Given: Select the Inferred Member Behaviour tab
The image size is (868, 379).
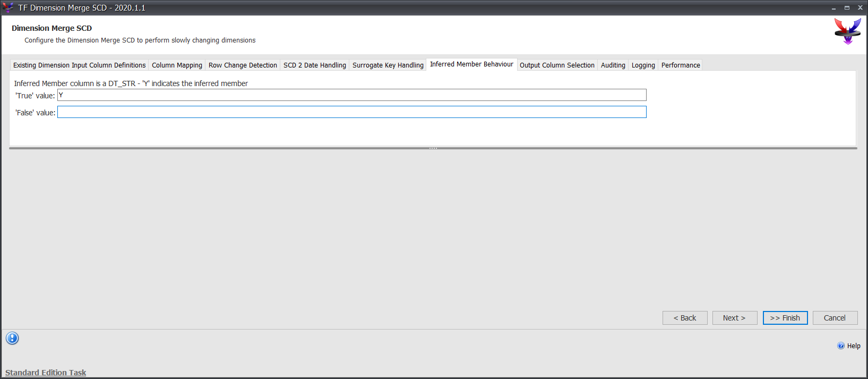Looking at the screenshot, I should [471, 64].
